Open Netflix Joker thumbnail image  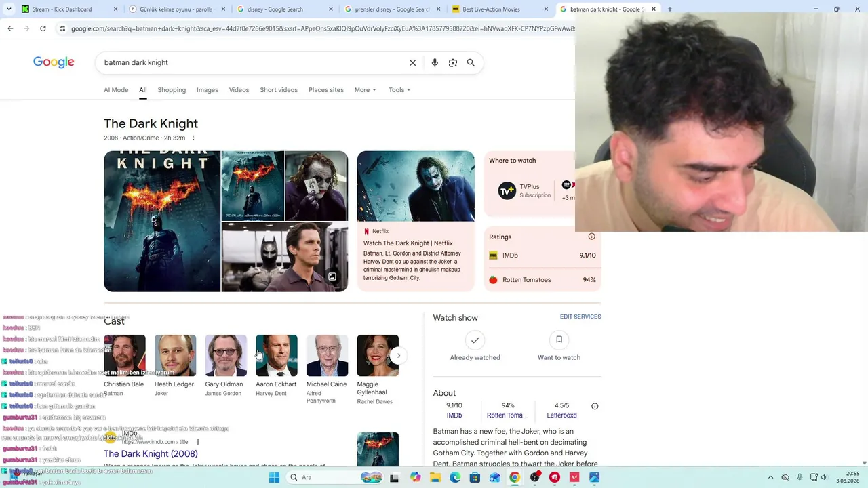(416, 186)
